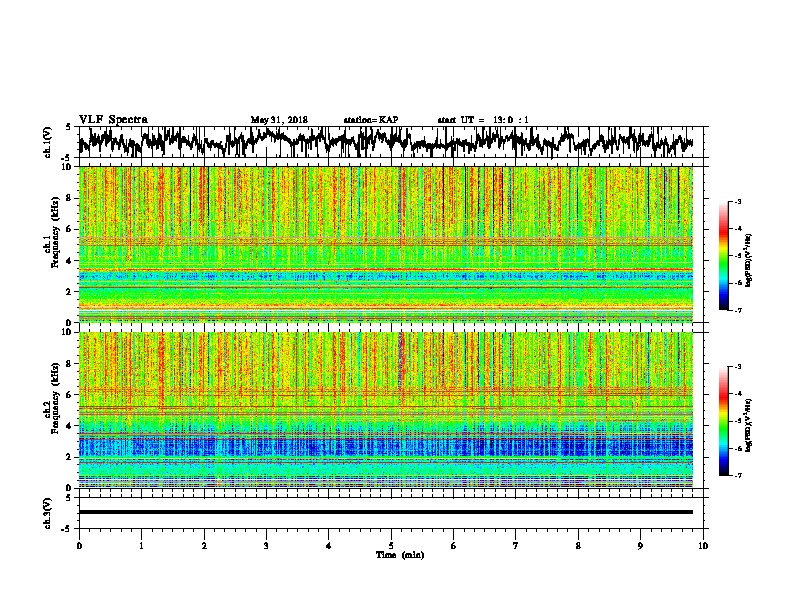The height and width of the screenshot is (612, 792).
Task: Click the ch.2 colorbar log(PSD) units label
Action: [x=749, y=425]
